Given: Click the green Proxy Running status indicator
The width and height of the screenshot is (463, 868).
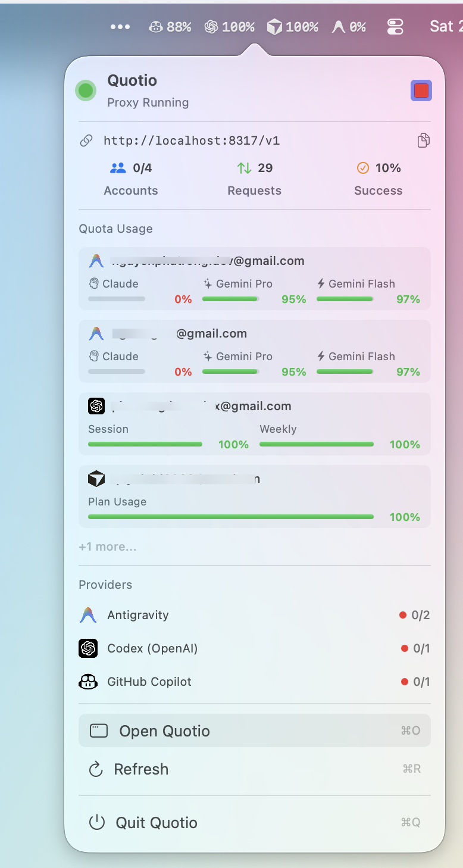Looking at the screenshot, I should click(86, 90).
